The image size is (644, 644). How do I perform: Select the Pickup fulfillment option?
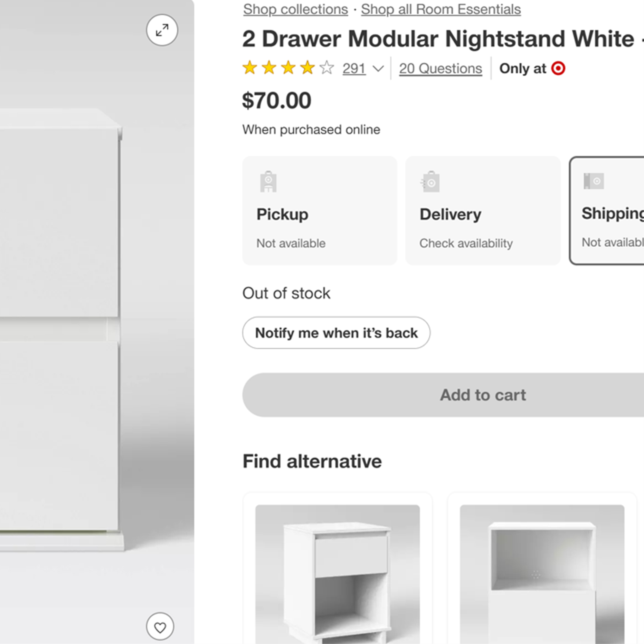pyautogui.click(x=320, y=211)
